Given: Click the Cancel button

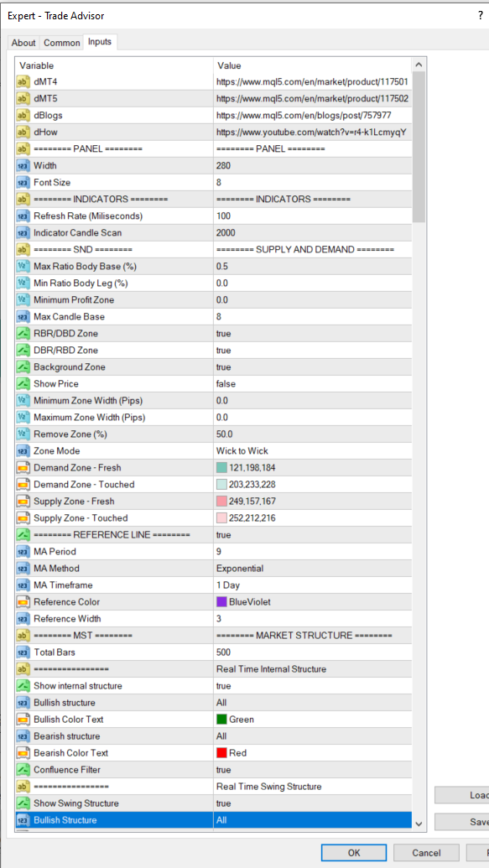Looking at the screenshot, I should (x=426, y=853).
